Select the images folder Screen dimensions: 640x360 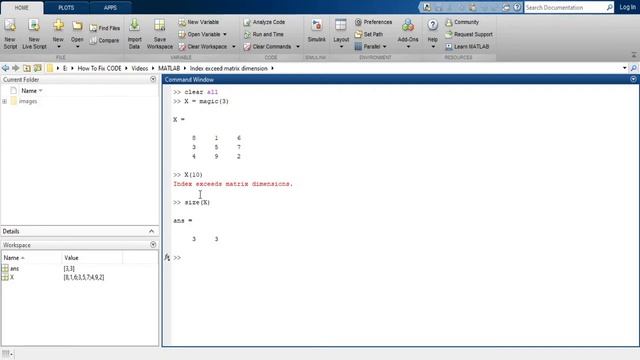[x=28, y=101]
